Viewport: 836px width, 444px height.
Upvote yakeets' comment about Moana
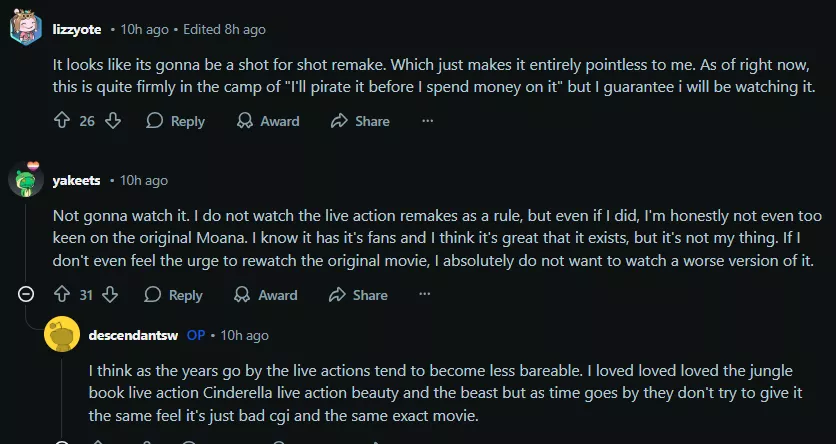62,295
